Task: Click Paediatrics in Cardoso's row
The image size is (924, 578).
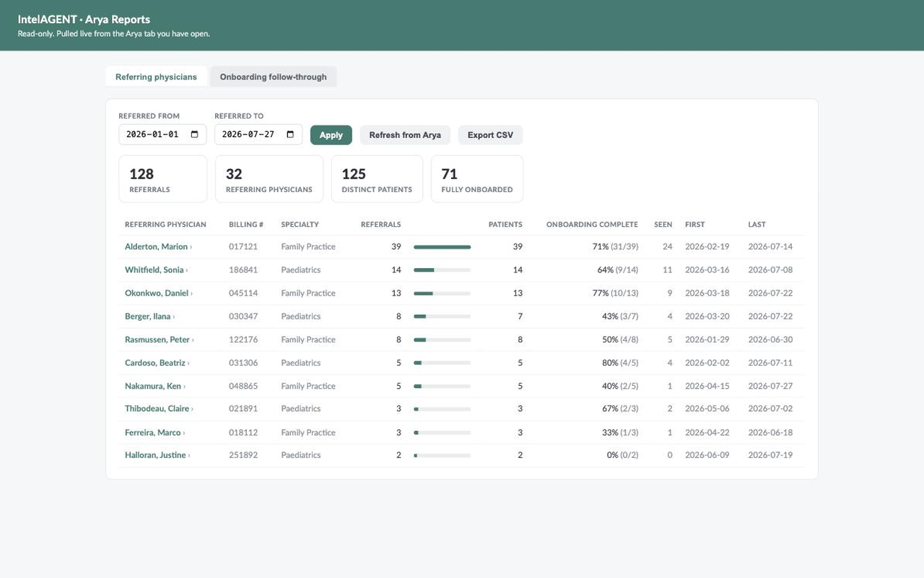Action: point(301,363)
